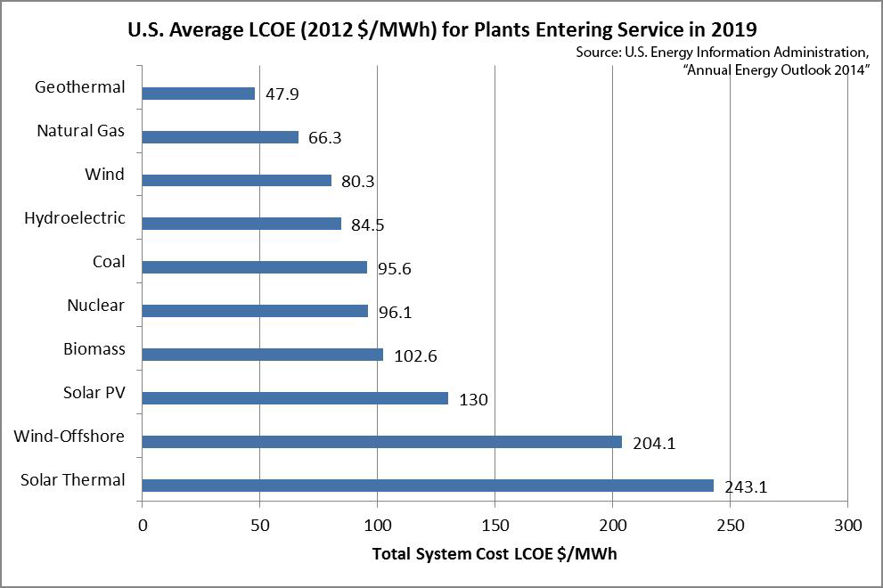The width and height of the screenshot is (883, 588).
Task: Click the x-axis tick label '100'
Action: pyautogui.click(x=377, y=526)
